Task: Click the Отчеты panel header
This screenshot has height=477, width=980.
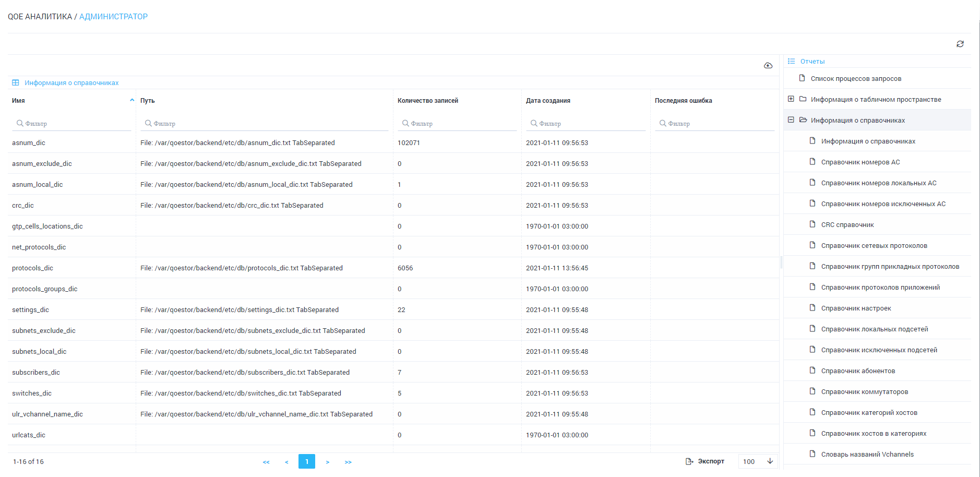Action: 812,61
